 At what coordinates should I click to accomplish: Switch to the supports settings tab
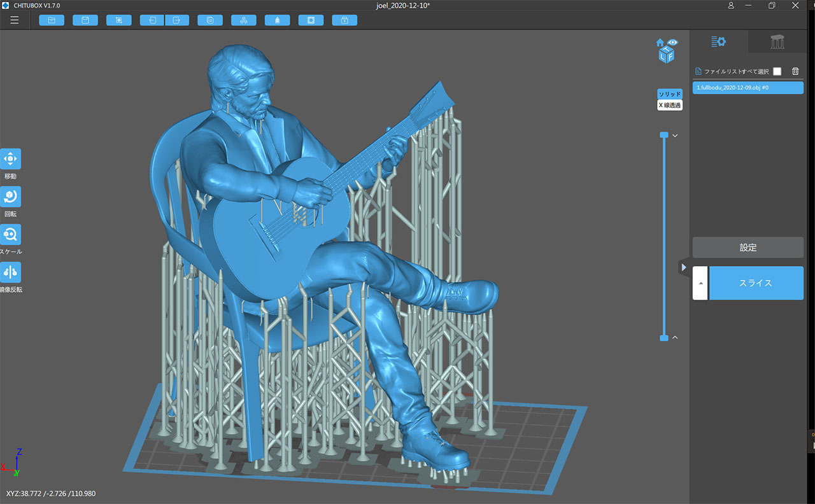(777, 42)
